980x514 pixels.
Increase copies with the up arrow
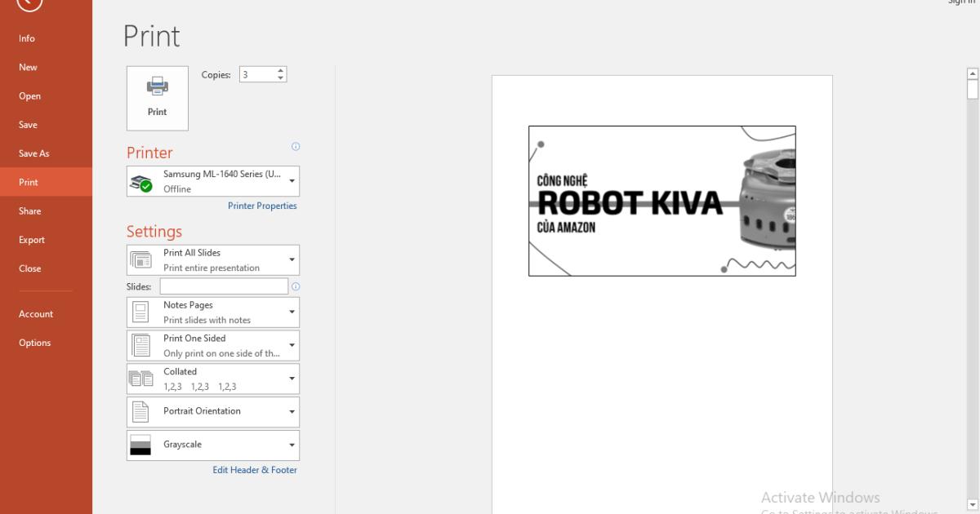click(281, 71)
